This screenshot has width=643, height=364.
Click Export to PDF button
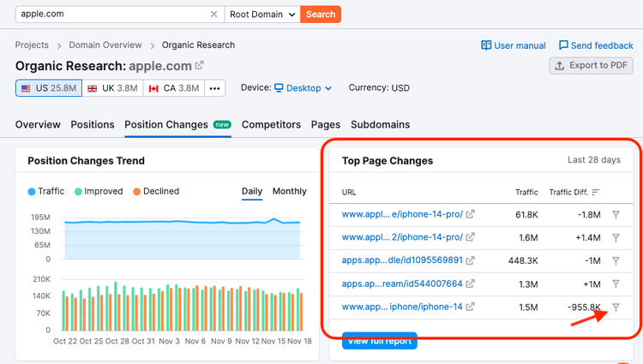coord(591,65)
